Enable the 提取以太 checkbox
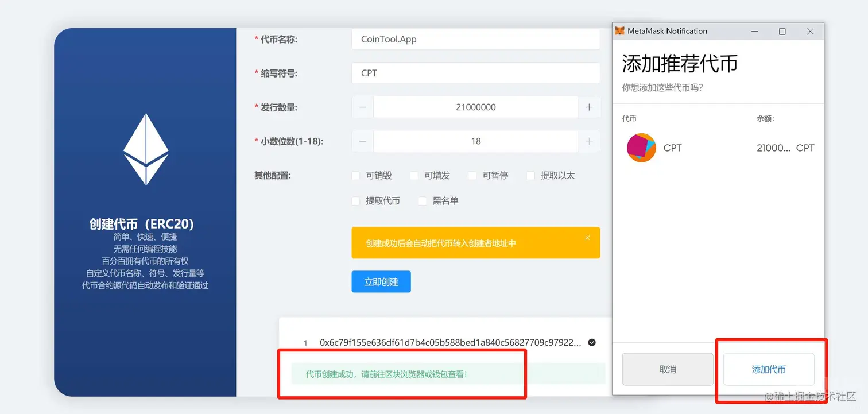The image size is (868, 414). (530, 176)
